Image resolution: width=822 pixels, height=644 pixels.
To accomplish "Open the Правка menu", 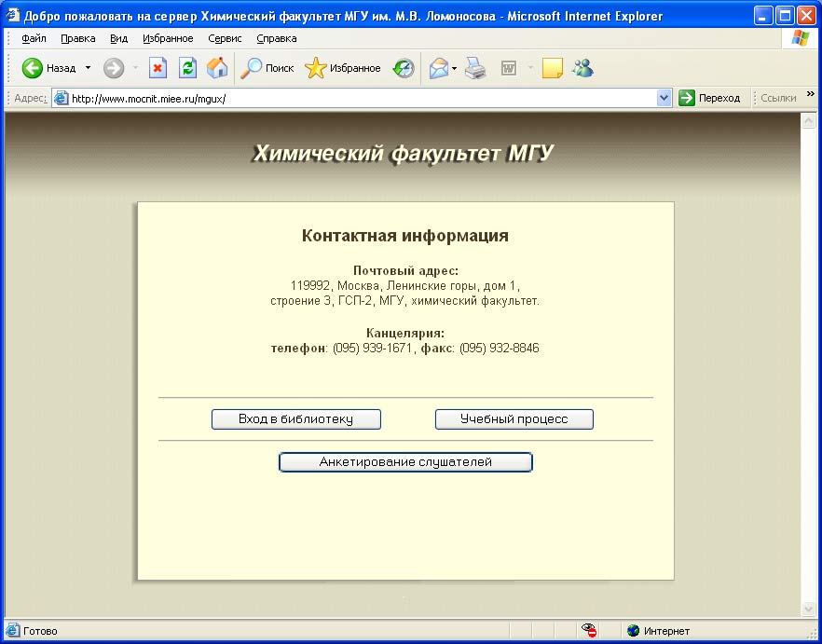I will point(78,38).
